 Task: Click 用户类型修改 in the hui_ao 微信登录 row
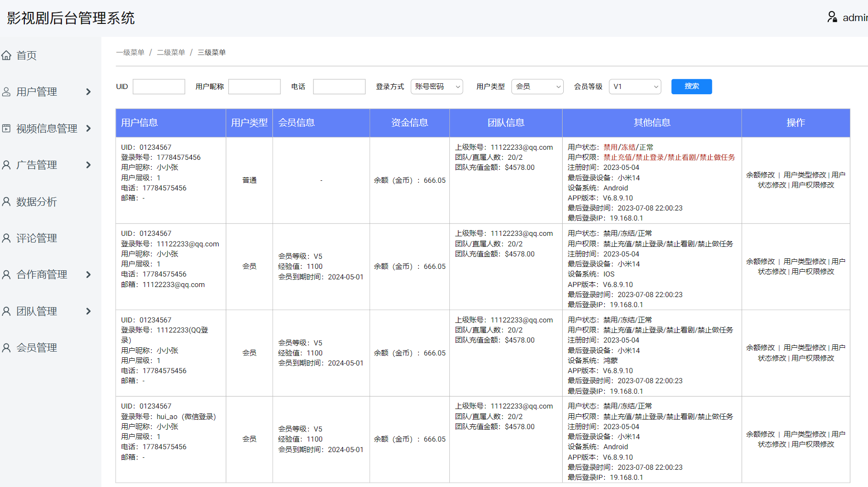click(x=805, y=434)
